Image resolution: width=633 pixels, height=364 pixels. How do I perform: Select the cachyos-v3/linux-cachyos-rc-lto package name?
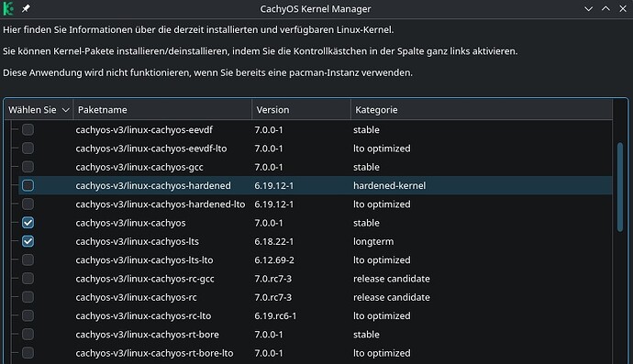pos(143,315)
